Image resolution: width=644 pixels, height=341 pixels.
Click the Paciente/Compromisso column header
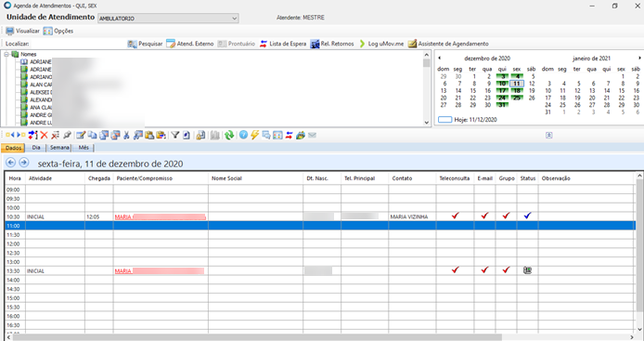[x=161, y=178]
